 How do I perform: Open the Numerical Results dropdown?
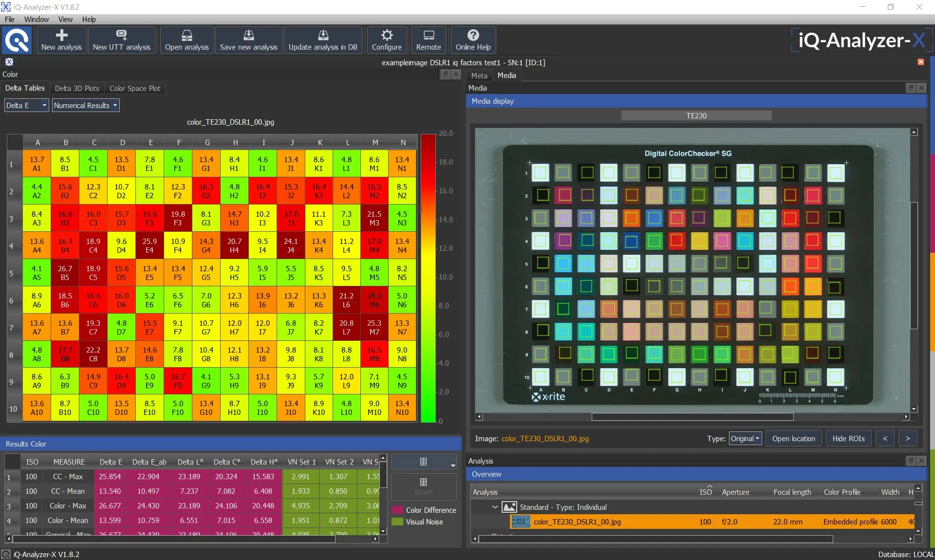click(86, 105)
